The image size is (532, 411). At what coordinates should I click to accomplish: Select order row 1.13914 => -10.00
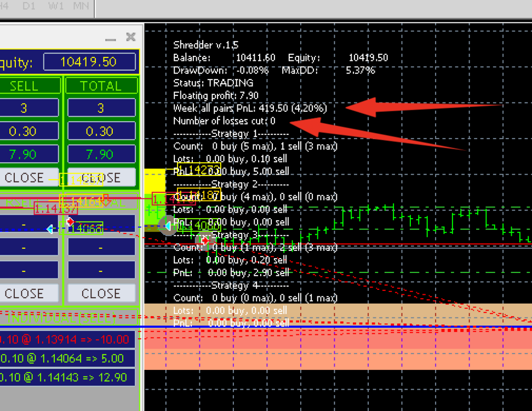[x=67, y=339]
